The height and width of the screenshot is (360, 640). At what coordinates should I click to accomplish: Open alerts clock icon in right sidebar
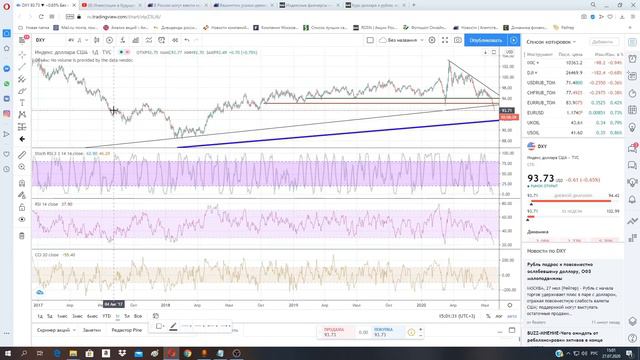pos(632,59)
